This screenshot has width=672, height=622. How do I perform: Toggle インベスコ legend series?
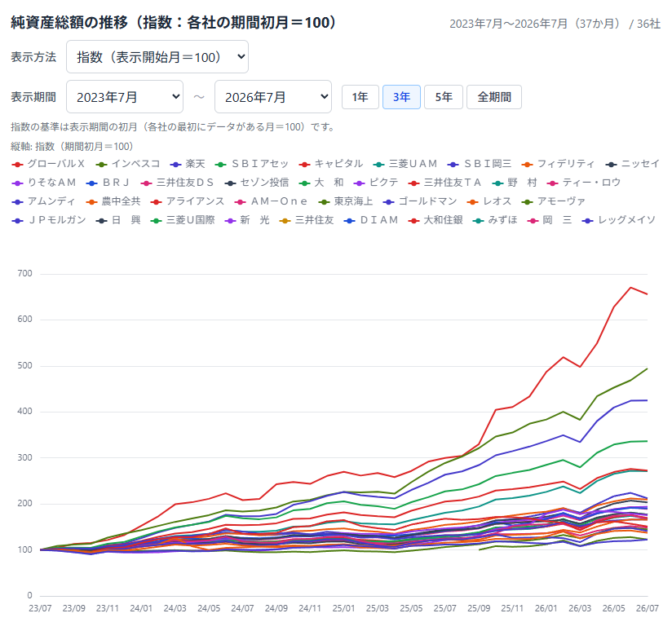128,164
